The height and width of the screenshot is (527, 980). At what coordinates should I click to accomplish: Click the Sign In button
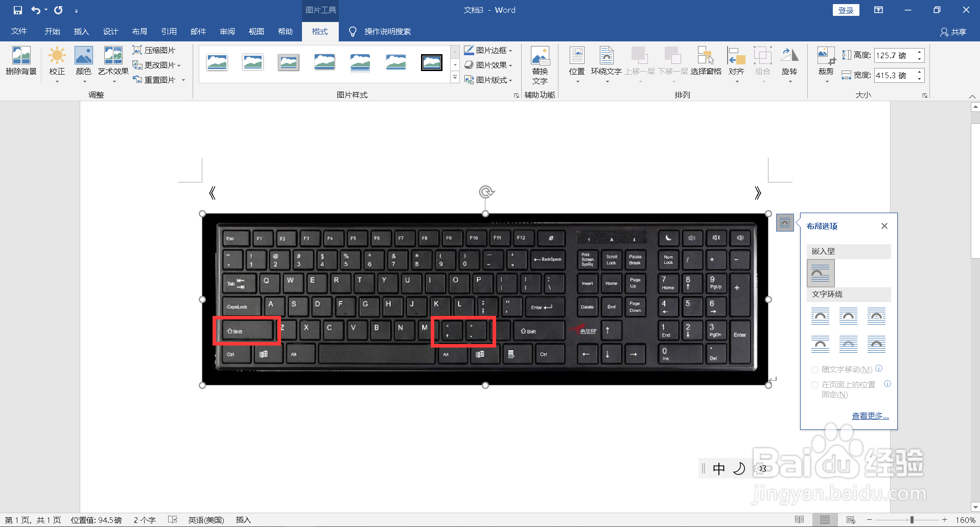(x=846, y=10)
